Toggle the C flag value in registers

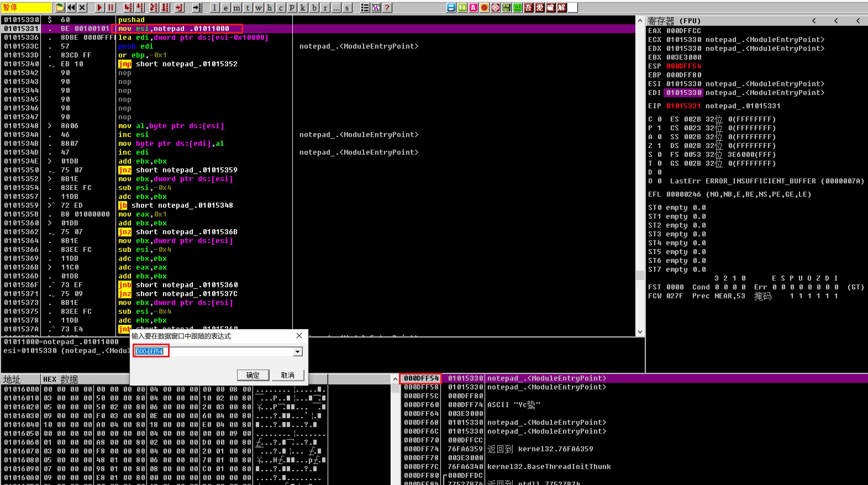[x=659, y=119]
